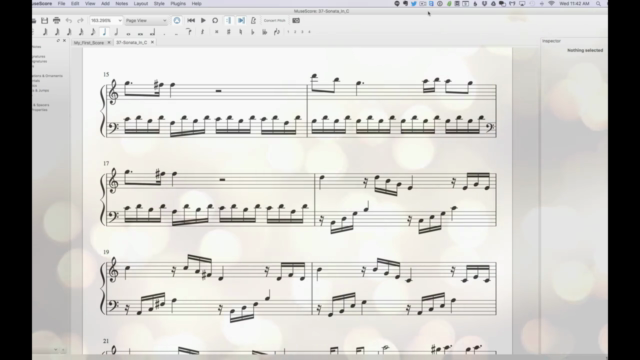
Task: Flip note stem direction
Action: coord(277,32)
